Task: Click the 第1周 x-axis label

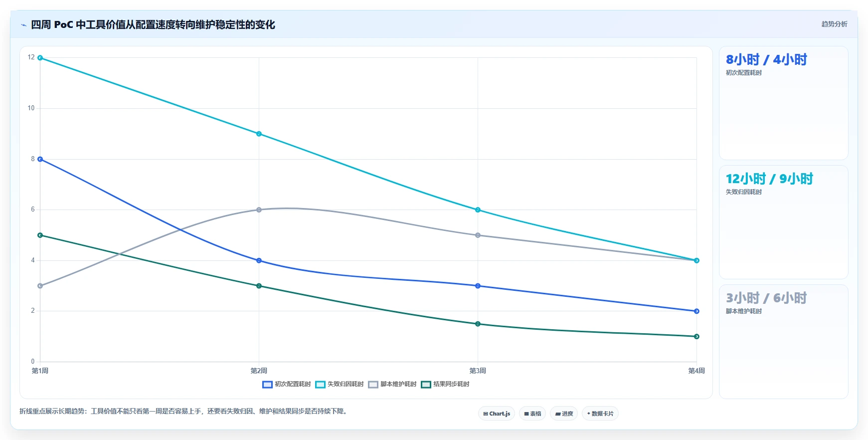Action: (x=40, y=371)
